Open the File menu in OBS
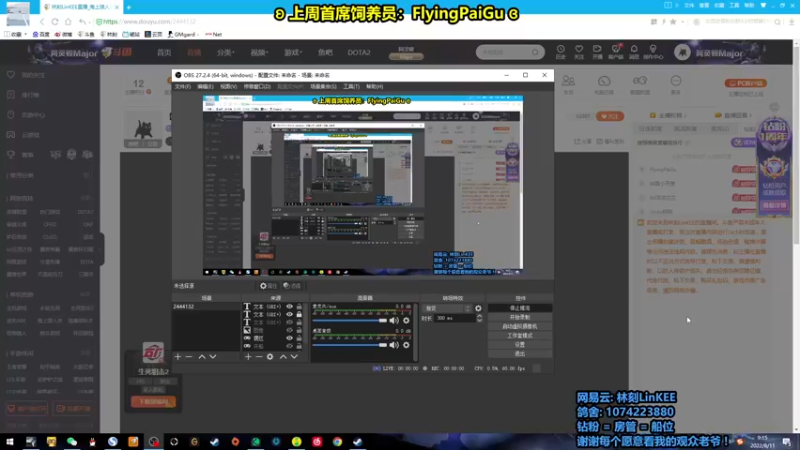This screenshot has width=800, height=450. 183,86
